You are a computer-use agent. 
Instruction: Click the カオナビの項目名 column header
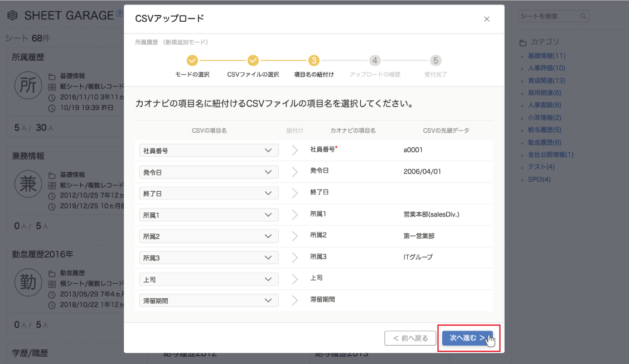352,130
